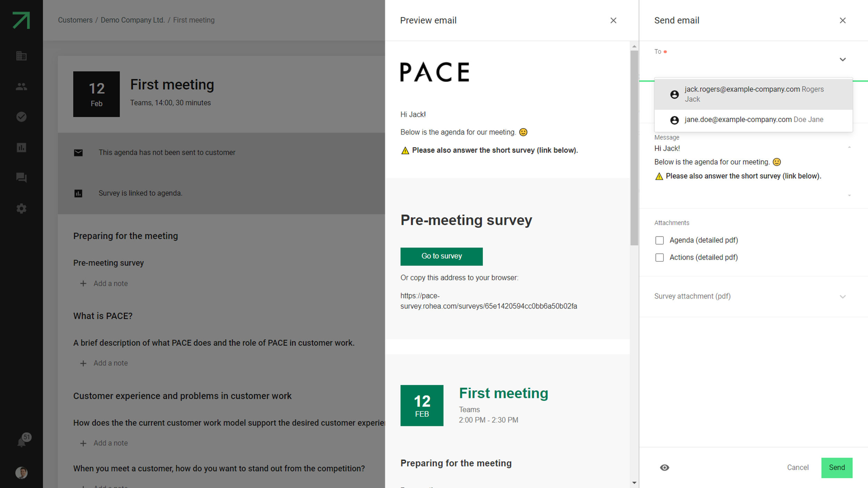
Task: Click the user avatar at sidebar bottom
Action: 21,473
